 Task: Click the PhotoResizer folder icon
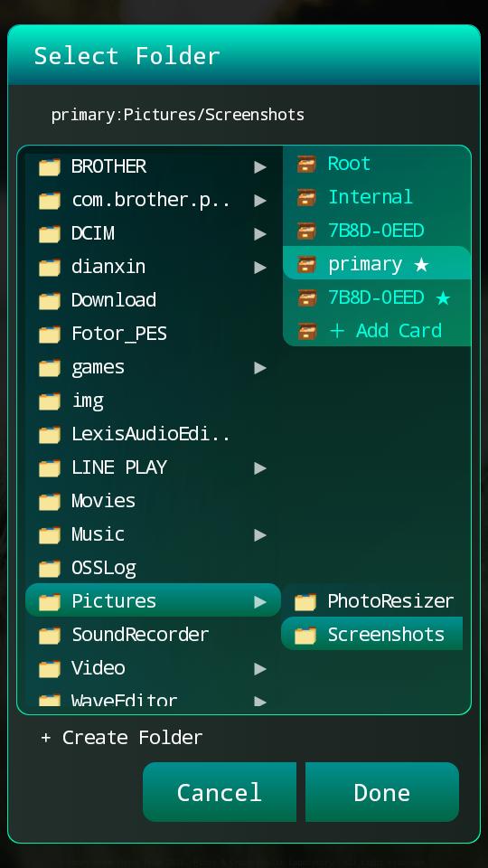305,602
